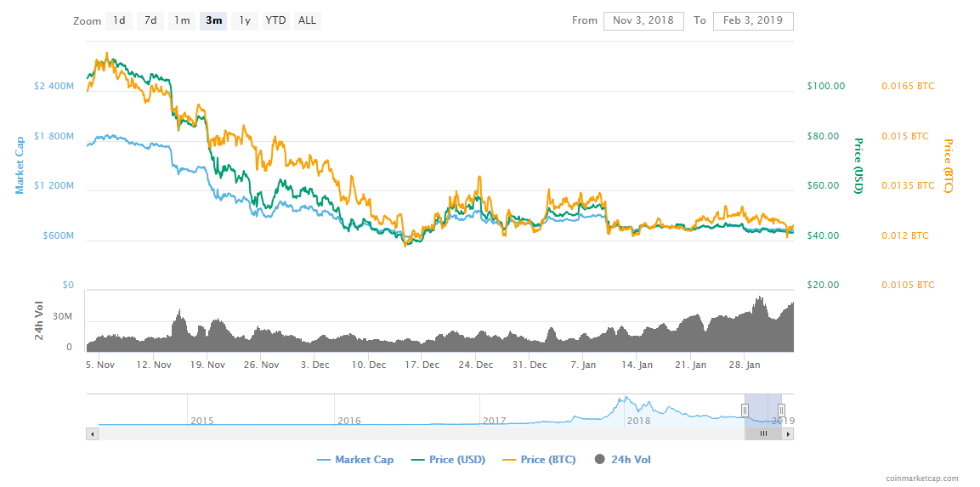Toggle the 24h Vol legend circle
Viewport: 980px width, 487px height.
click(622, 460)
